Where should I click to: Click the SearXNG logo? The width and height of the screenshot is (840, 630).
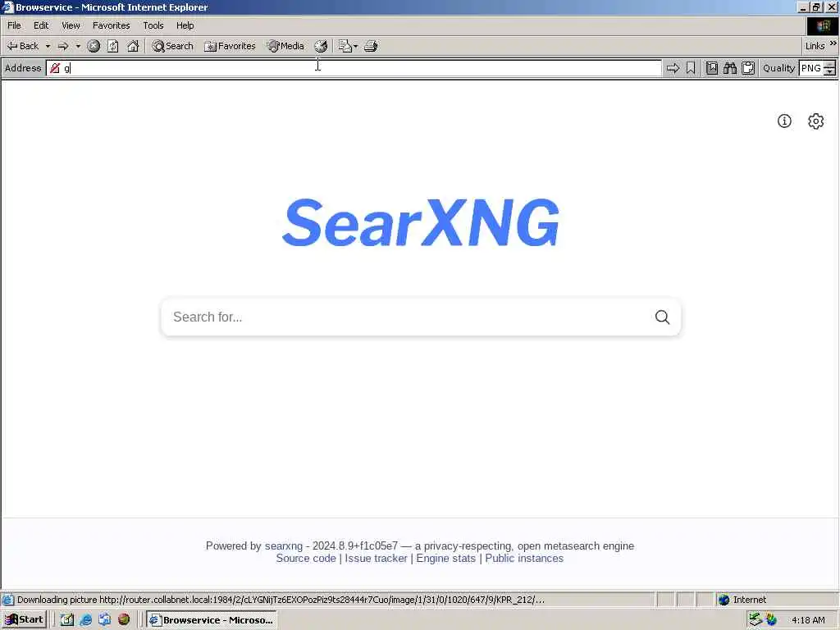click(x=421, y=222)
